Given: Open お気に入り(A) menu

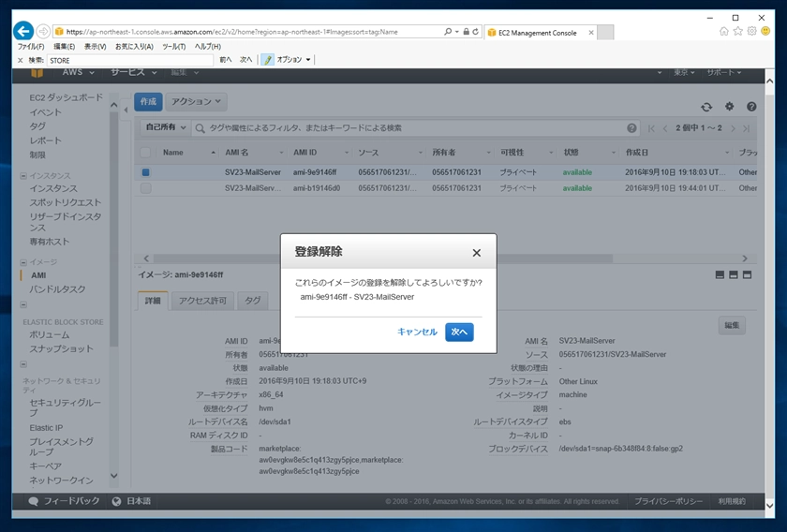Looking at the screenshot, I should click(134, 47).
